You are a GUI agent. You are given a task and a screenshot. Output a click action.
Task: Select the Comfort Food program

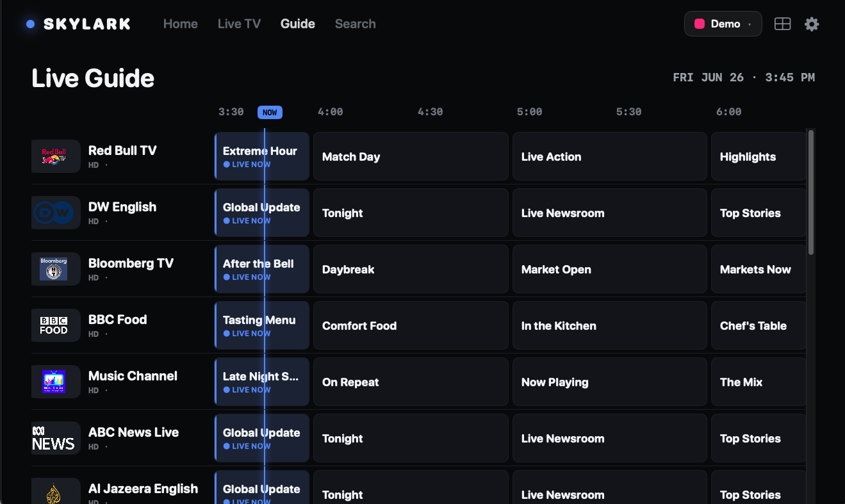click(x=411, y=325)
